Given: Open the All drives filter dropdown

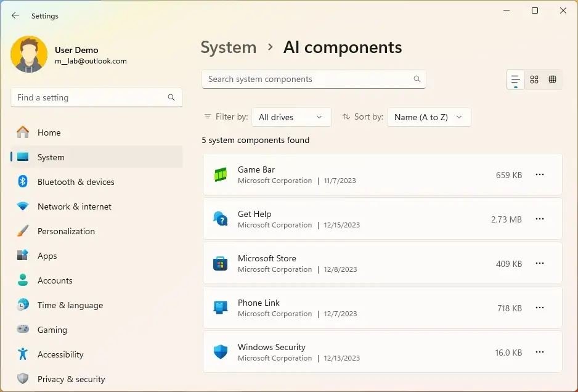Looking at the screenshot, I should tap(291, 116).
